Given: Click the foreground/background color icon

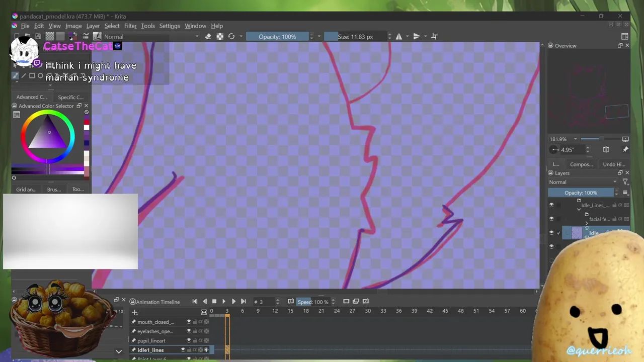Looking at the screenshot, I should 73,36.
